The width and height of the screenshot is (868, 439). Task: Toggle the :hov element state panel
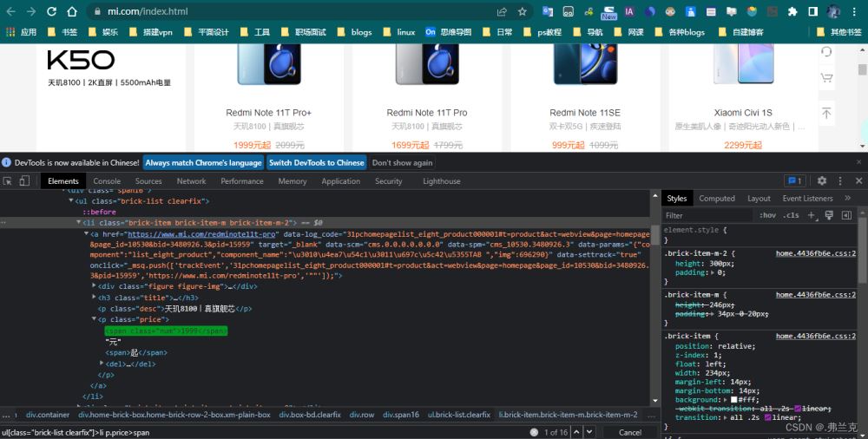pos(767,215)
